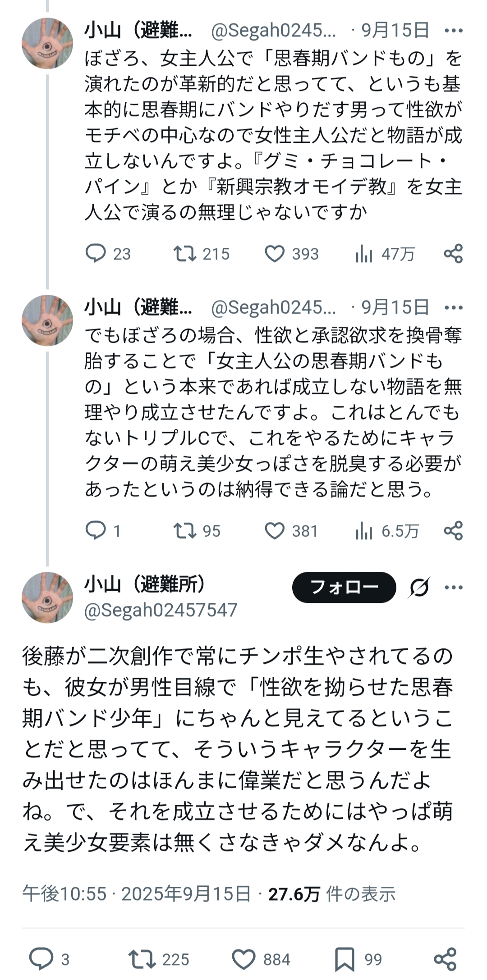Like the main tweet with 884 likes

tap(243, 960)
